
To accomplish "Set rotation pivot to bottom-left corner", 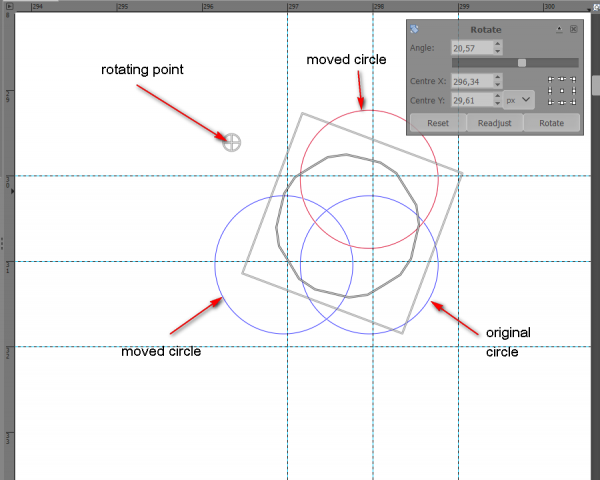I will 551,102.
